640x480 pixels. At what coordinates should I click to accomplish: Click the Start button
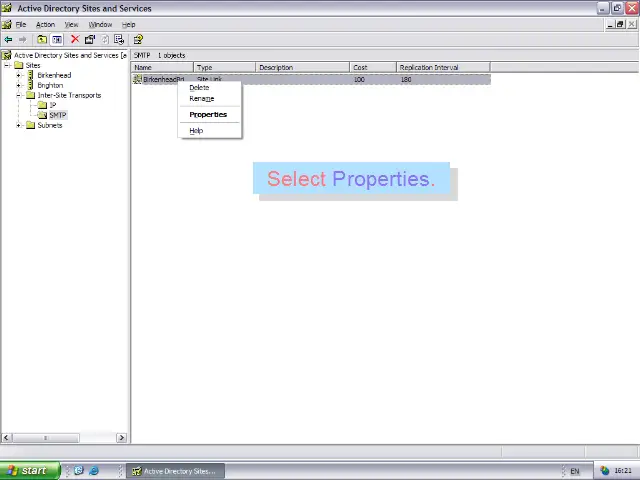point(27,471)
